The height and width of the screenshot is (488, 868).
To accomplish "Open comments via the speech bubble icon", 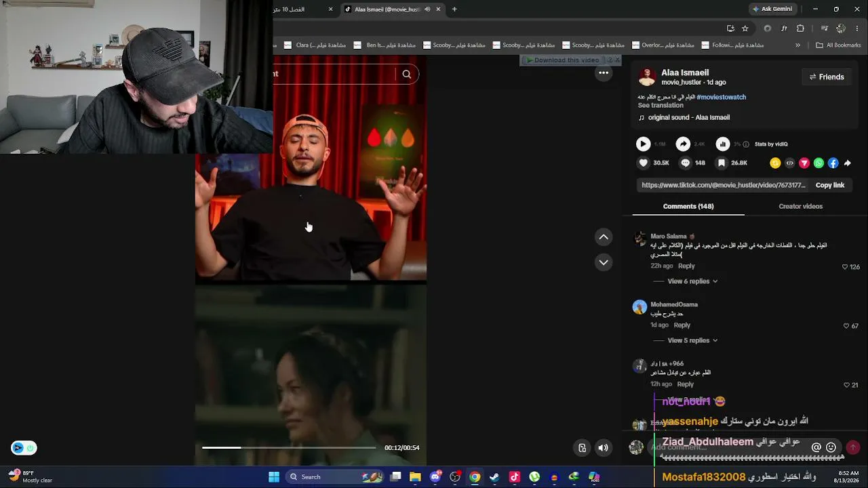I will coord(686,163).
